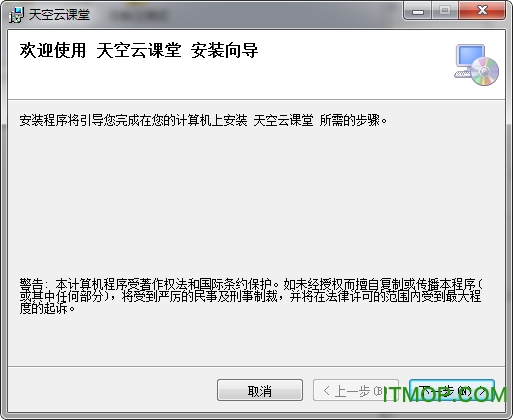Click the 天空云课堂 product name in intro line

click(x=283, y=120)
